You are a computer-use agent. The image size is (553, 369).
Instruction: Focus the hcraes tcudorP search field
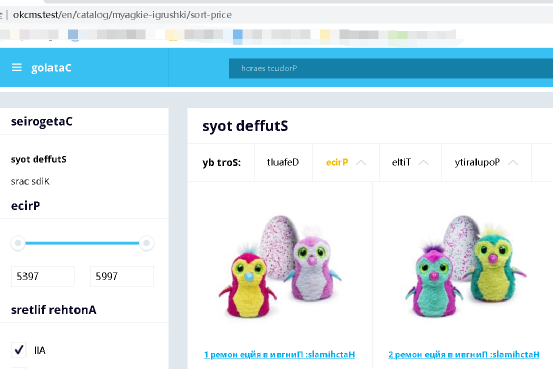click(x=391, y=68)
